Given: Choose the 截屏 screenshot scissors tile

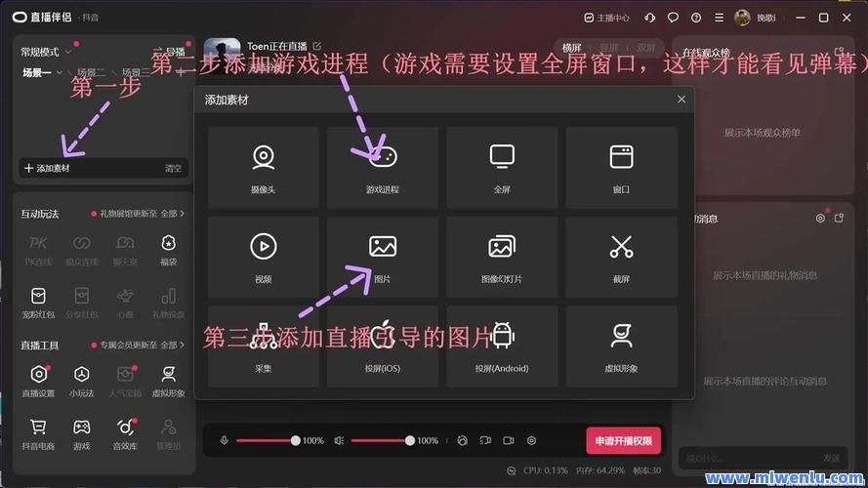Looking at the screenshot, I should 621,257.
